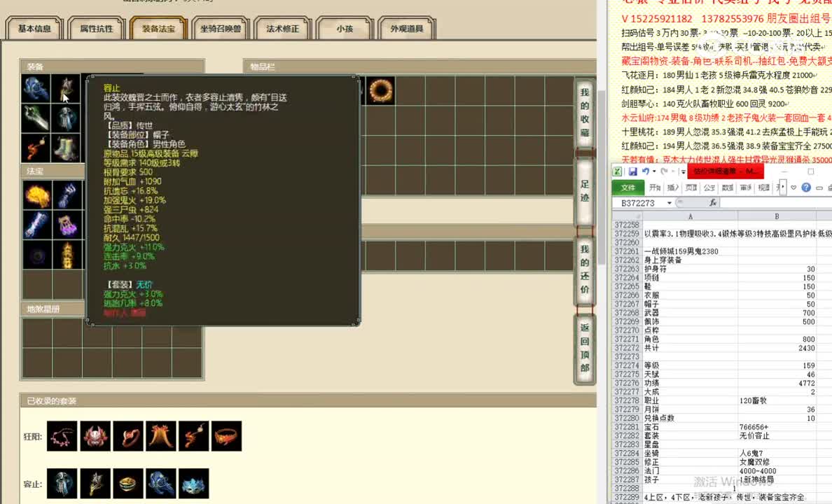
Task: Switch to the 法术修正 tab
Action: pos(282,29)
